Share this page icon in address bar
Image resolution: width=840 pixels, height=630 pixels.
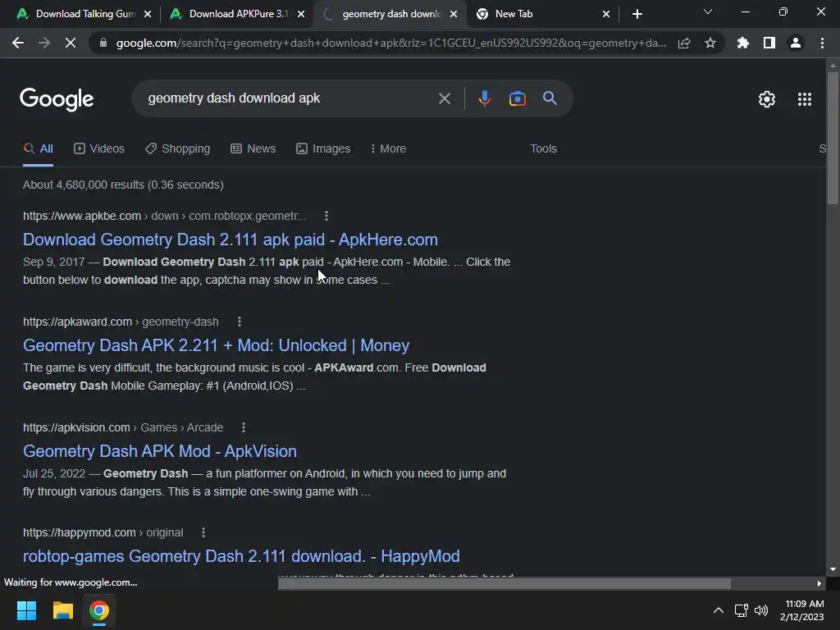684,43
